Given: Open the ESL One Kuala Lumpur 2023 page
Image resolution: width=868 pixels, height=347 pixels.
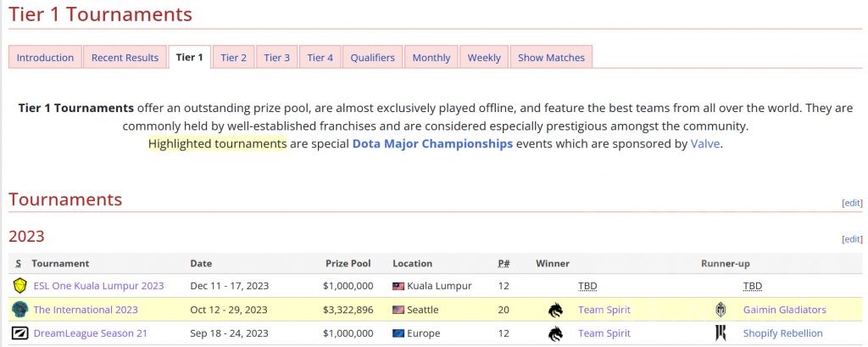Looking at the screenshot, I should (x=98, y=286).
